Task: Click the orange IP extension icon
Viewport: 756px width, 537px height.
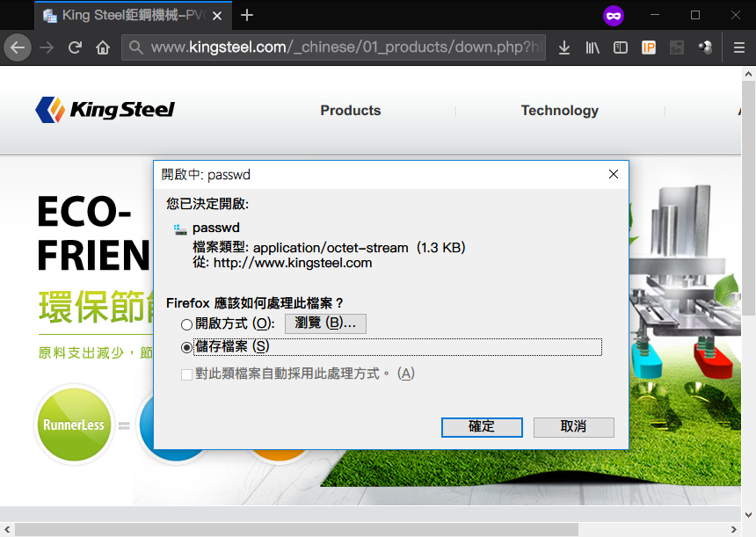Action: (x=649, y=47)
